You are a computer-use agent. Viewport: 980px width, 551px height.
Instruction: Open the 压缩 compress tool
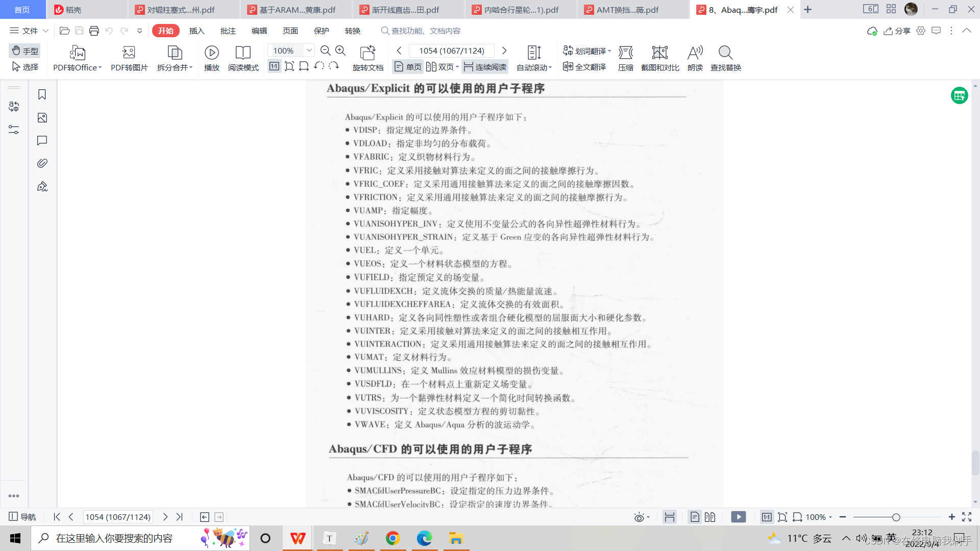[x=625, y=58]
